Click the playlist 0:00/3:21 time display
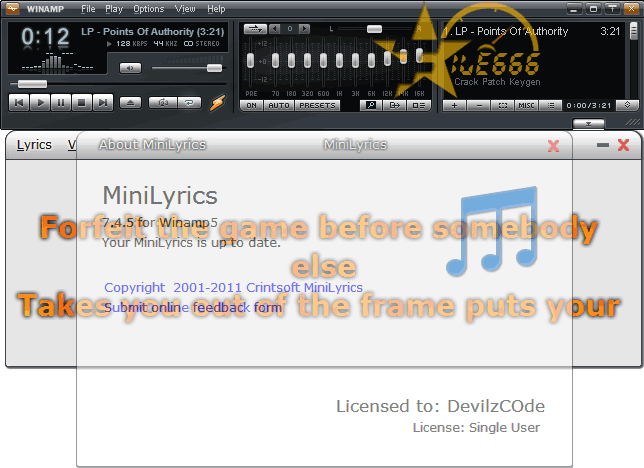 click(x=589, y=106)
